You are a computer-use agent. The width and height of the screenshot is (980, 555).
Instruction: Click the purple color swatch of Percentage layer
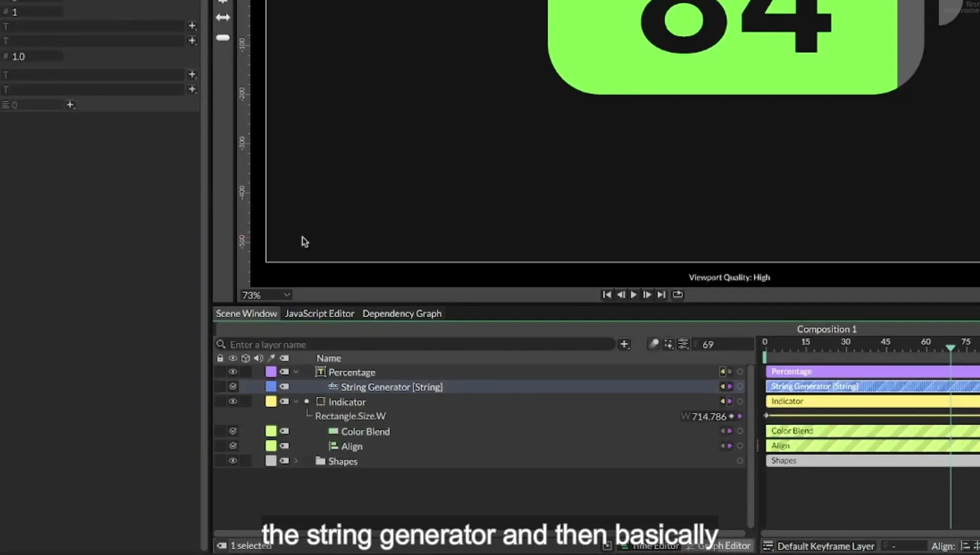(x=271, y=372)
